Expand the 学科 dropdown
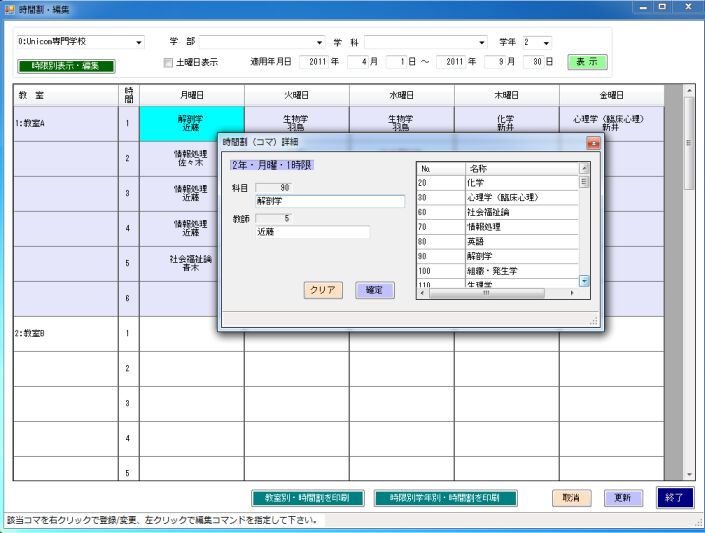The image size is (705, 533). (x=482, y=43)
